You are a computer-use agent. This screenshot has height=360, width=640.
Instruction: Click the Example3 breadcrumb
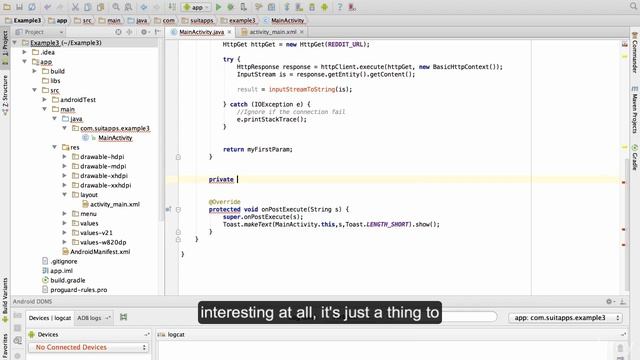(x=23, y=20)
